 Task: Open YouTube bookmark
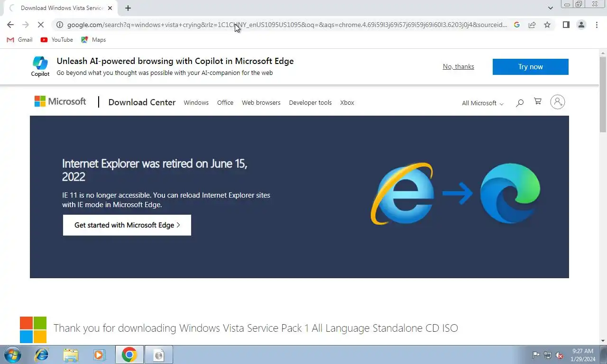tap(57, 40)
